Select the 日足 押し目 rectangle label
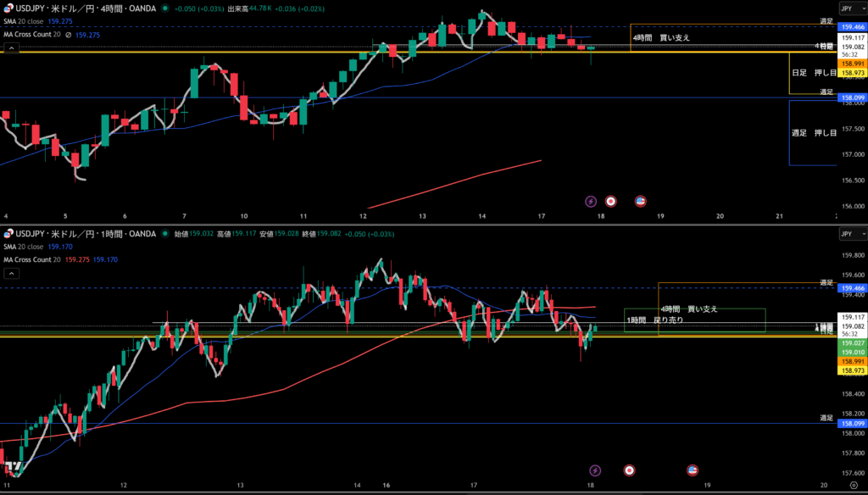Viewport: 868px width, 495px height. click(x=813, y=73)
